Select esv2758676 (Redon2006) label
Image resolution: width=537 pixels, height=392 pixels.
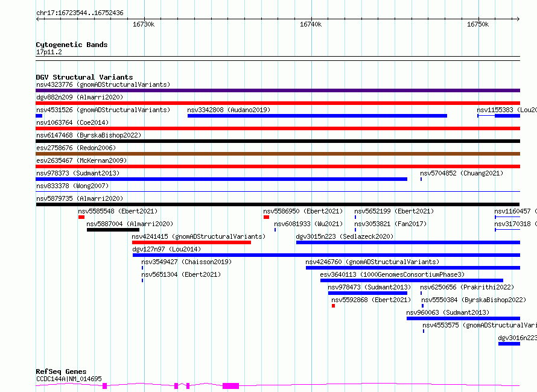point(76,148)
